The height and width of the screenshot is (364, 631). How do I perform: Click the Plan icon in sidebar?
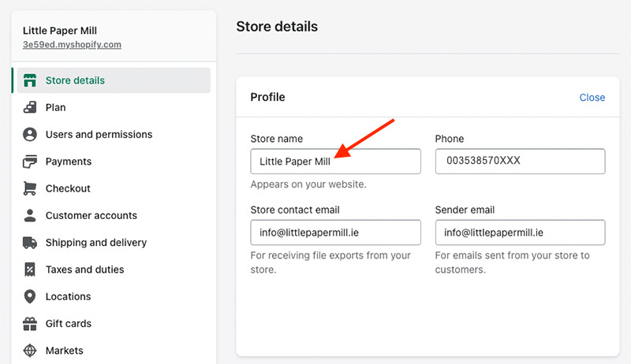click(30, 107)
